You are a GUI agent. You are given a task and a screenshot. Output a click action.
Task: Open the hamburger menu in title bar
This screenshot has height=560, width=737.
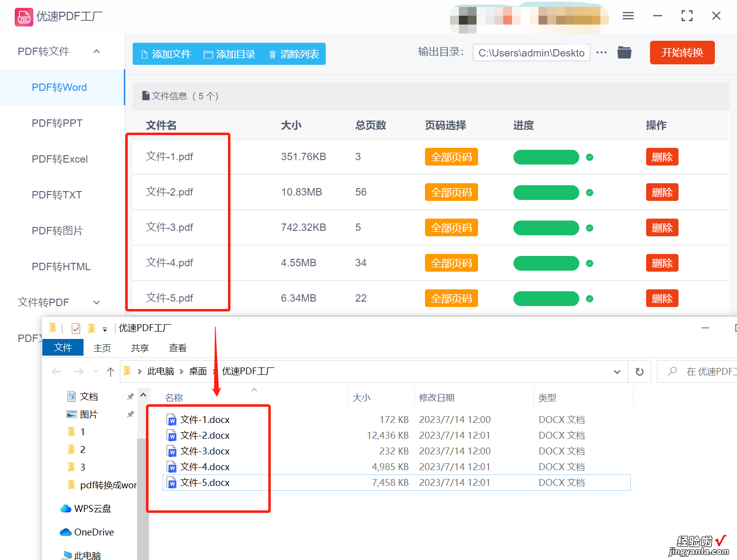pos(628,16)
